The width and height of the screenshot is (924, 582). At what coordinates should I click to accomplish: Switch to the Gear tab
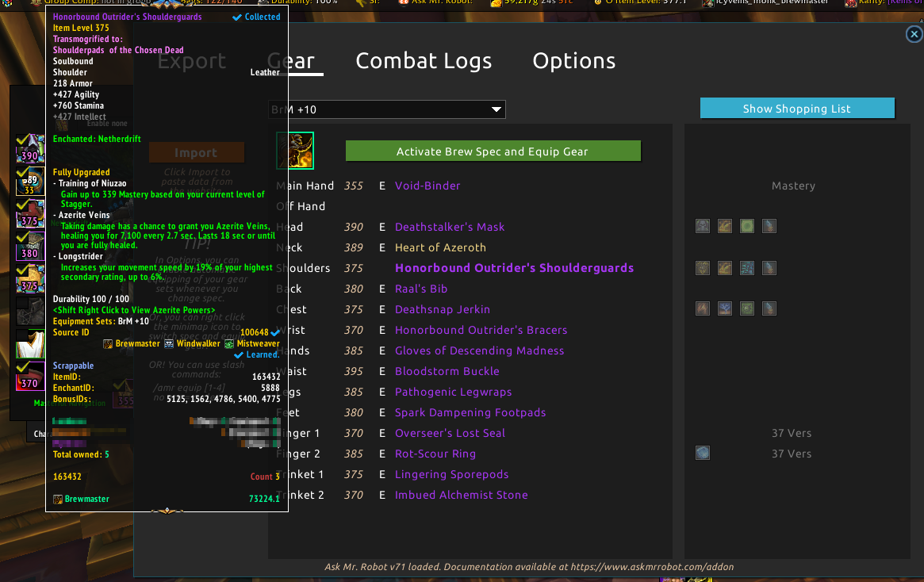click(x=291, y=61)
